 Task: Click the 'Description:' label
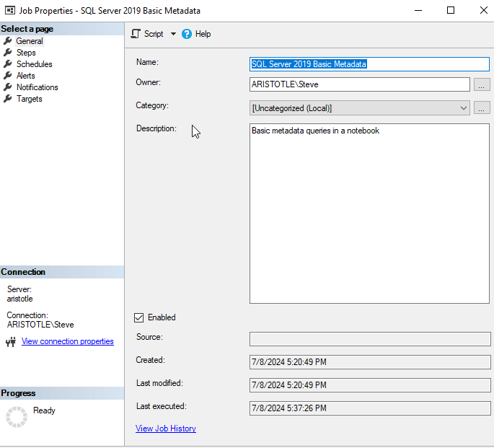(156, 128)
